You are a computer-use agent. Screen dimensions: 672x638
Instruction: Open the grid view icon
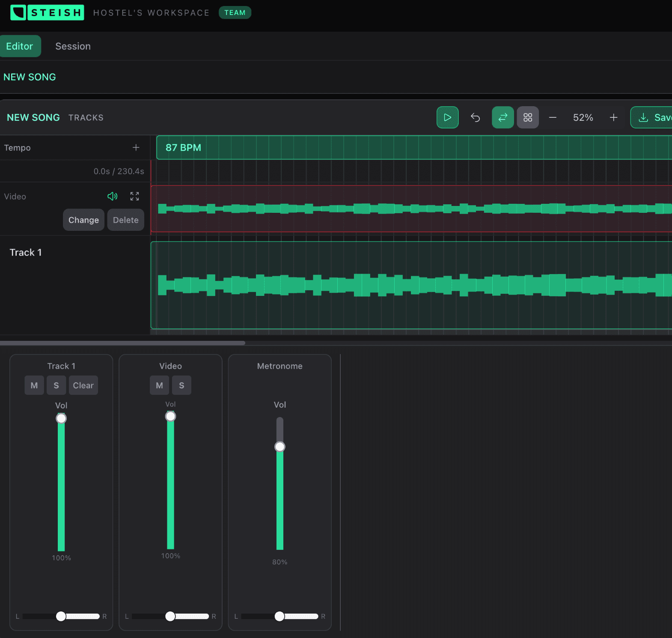coord(528,117)
